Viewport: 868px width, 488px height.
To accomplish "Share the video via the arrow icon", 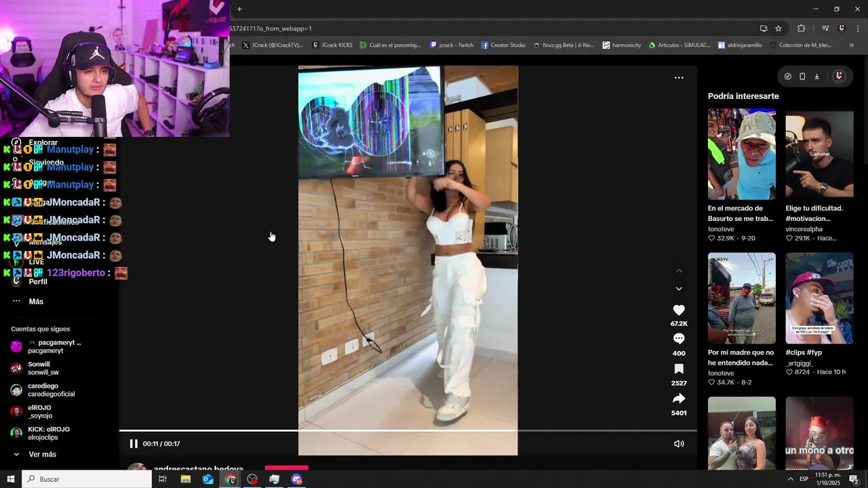I will pyautogui.click(x=679, y=399).
